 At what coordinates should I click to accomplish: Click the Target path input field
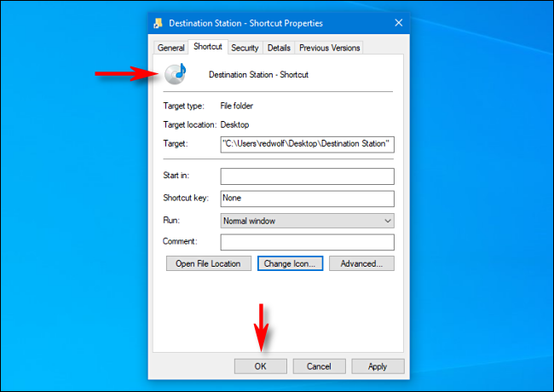tap(308, 144)
